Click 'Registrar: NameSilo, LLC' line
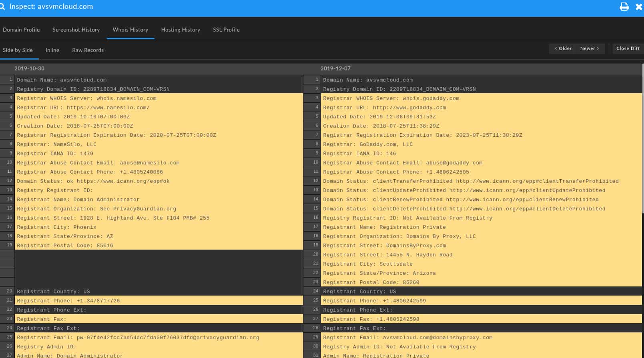This screenshot has height=358, width=644. coord(159,144)
